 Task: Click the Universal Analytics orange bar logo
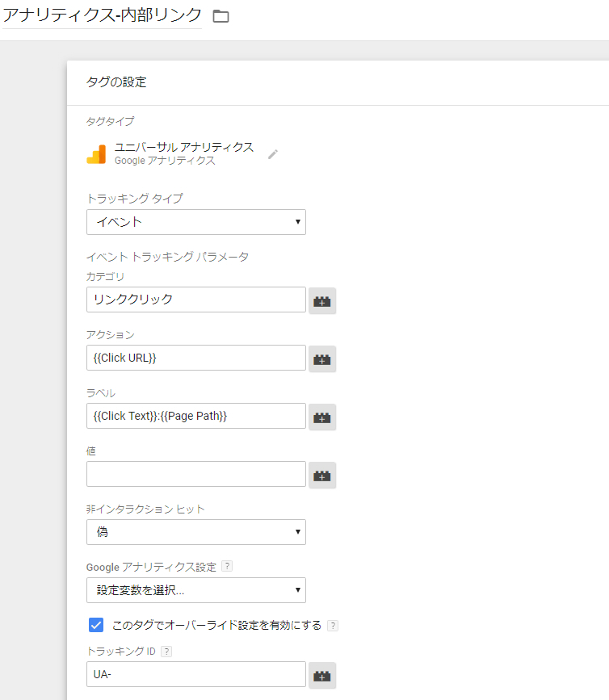tap(96, 154)
